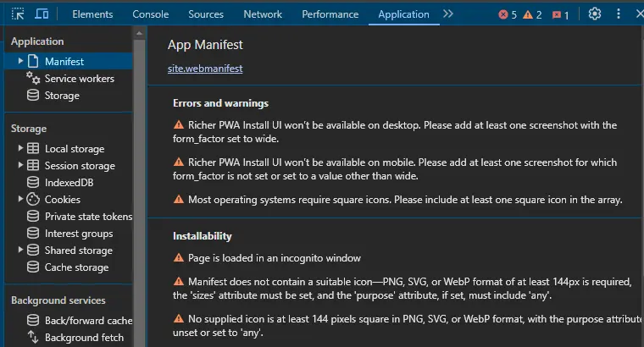Click the IndexedDB database icon
The image size is (644, 347).
pos(33,182)
